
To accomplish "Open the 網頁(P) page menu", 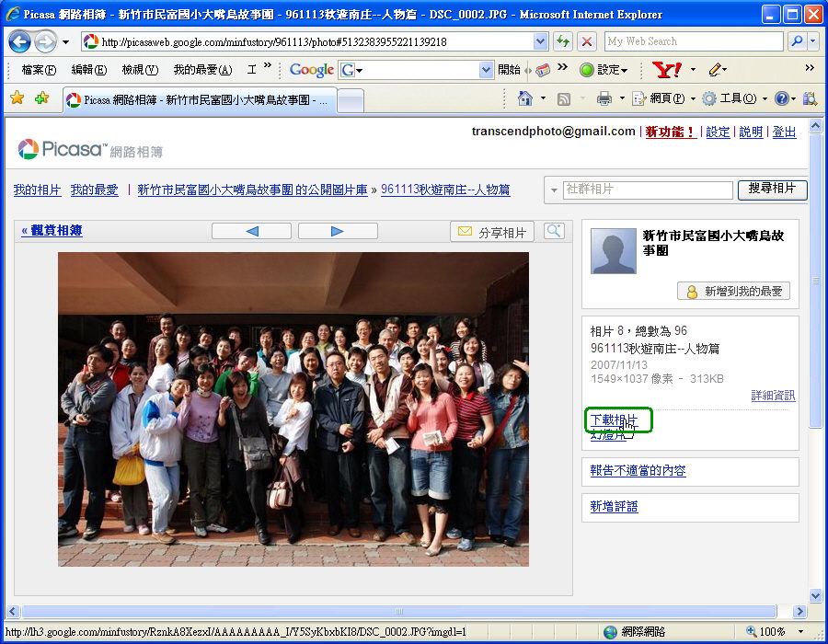I will (x=663, y=98).
